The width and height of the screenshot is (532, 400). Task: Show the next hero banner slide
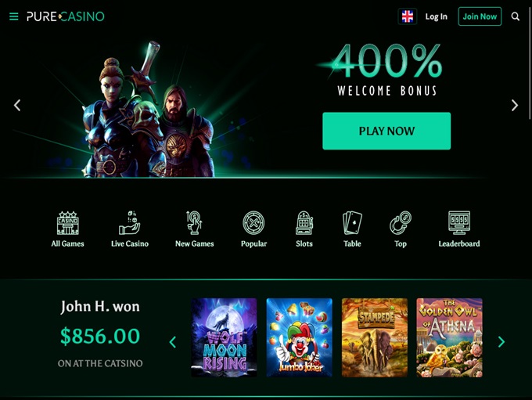tap(515, 105)
